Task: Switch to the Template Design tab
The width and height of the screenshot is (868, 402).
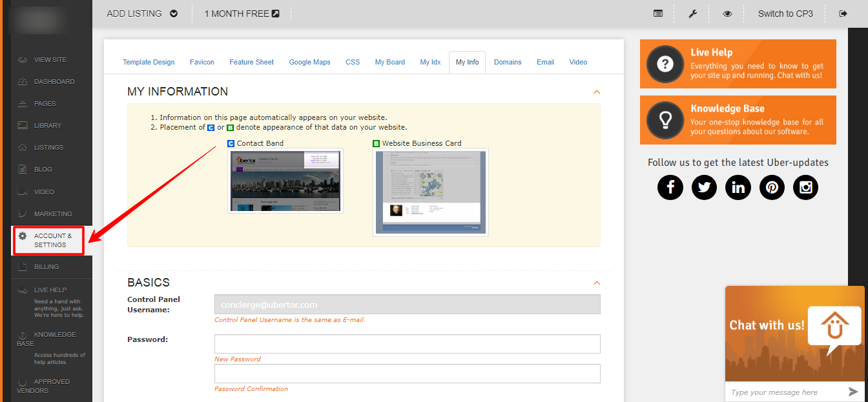Action: click(x=149, y=62)
